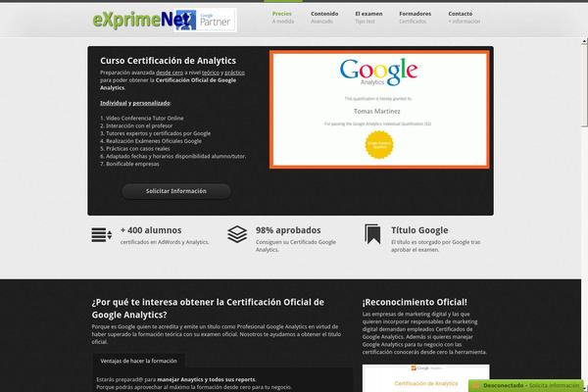Click the Google Analytics certificate image
This screenshot has height=392, width=588.
[x=379, y=109]
